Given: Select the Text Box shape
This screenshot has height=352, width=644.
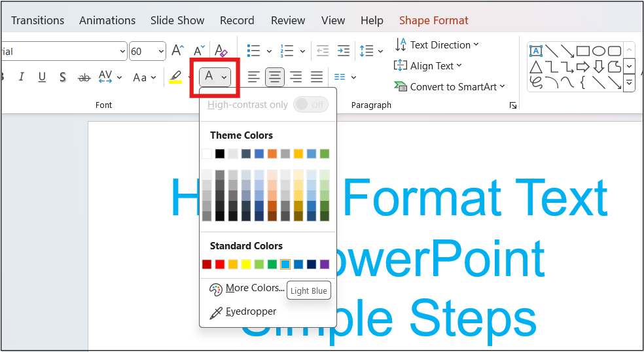Looking at the screenshot, I should pos(535,51).
